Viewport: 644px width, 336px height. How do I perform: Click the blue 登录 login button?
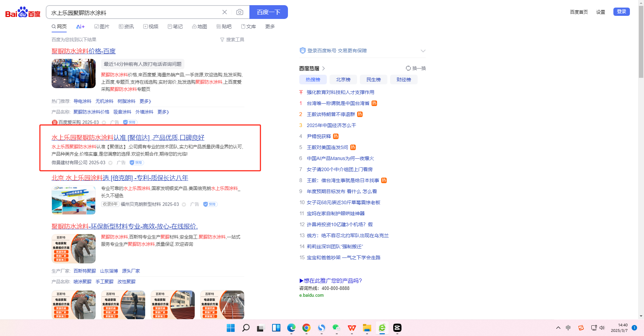point(621,12)
